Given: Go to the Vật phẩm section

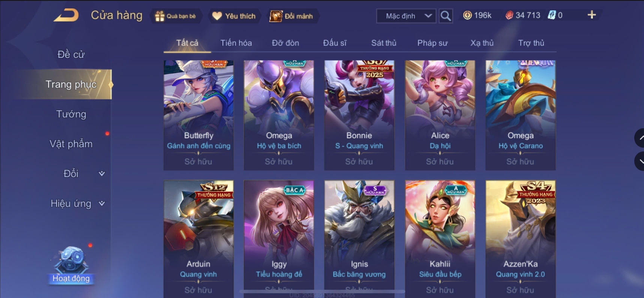Looking at the screenshot, I should tap(71, 144).
